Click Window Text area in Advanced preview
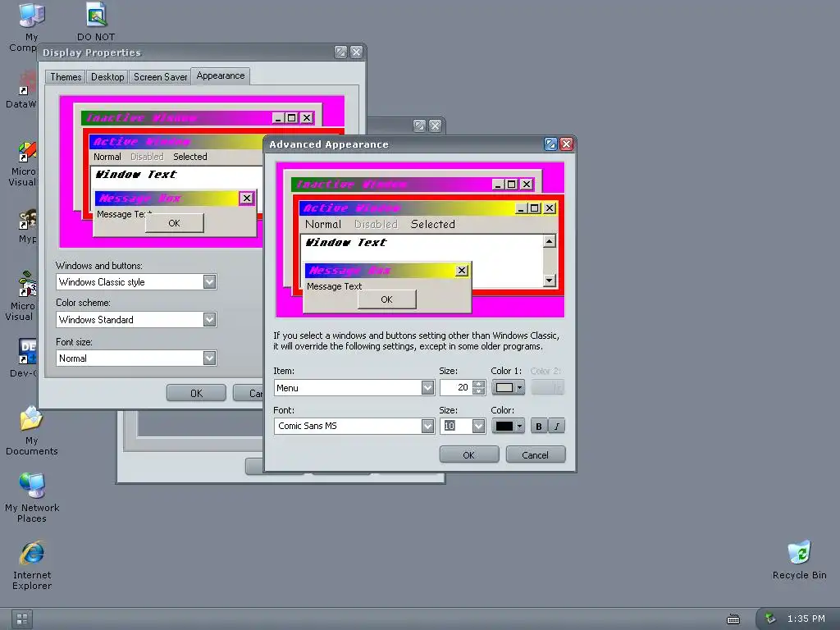The width and height of the screenshot is (840, 630). 345,243
